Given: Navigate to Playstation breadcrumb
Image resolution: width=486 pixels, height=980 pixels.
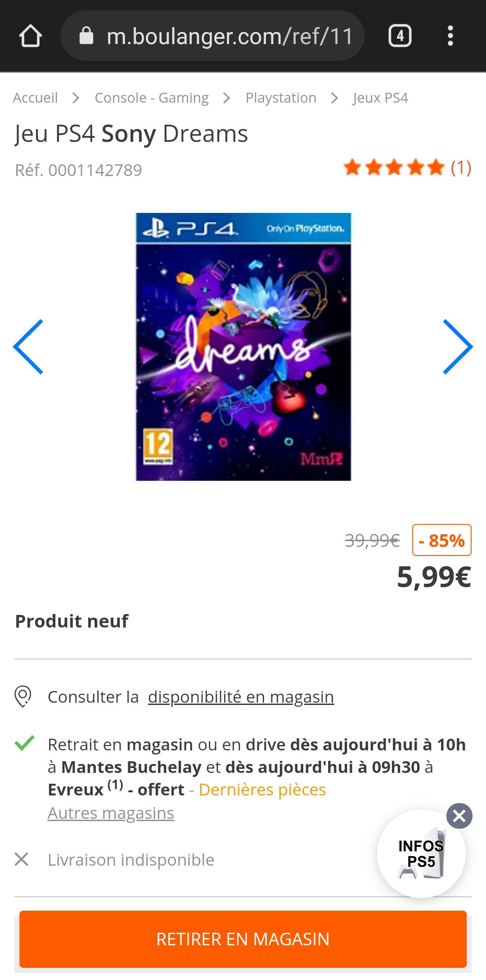Looking at the screenshot, I should pyautogui.click(x=281, y=98).
